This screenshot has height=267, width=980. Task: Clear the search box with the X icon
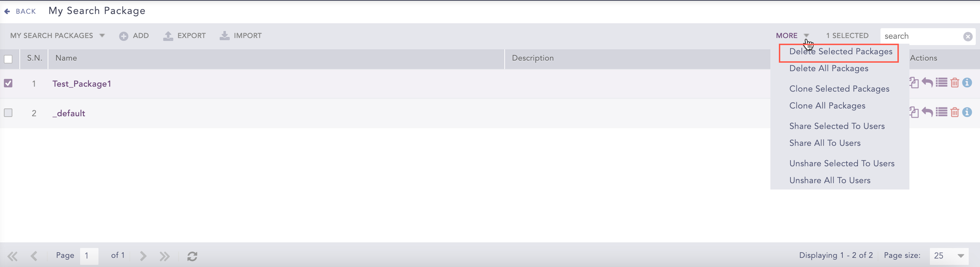967,37
